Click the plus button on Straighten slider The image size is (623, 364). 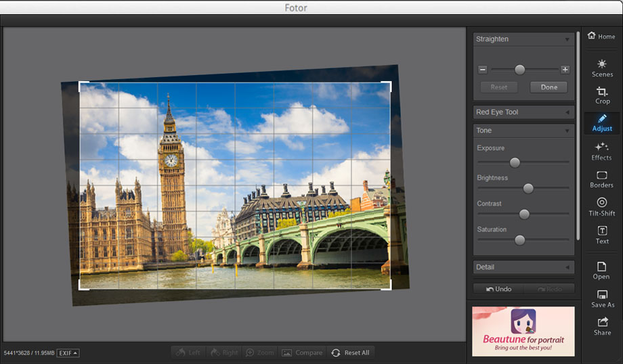[x=565, y=70]
